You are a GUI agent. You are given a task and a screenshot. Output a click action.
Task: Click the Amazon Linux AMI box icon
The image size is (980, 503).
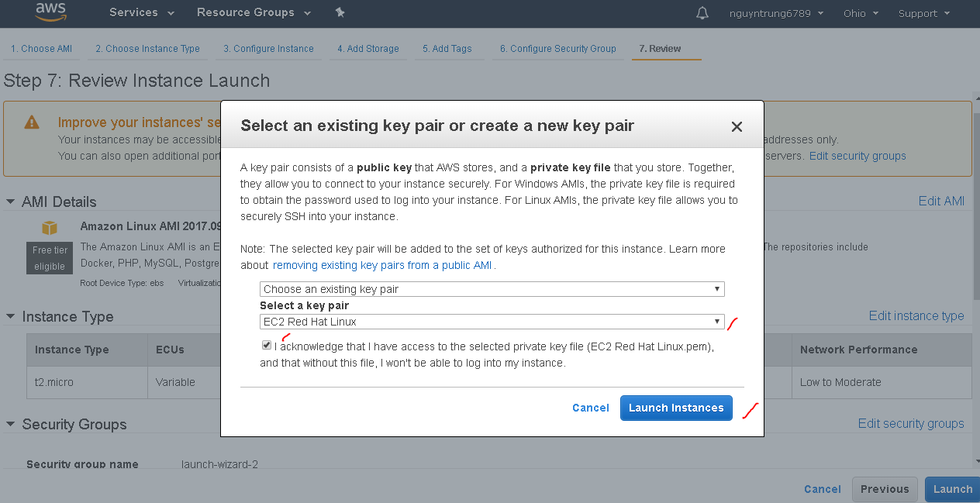click(50, 228)
